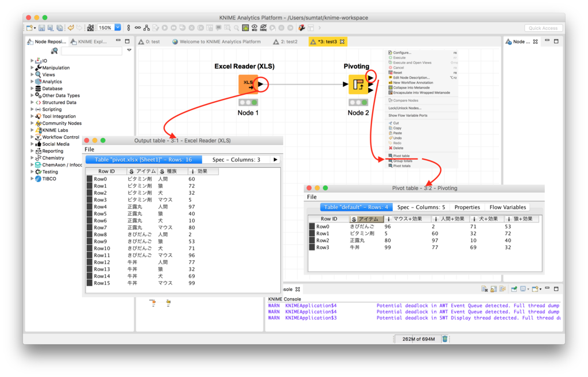This screenshot has width=588, height=377.
Task: Click the search magnifier in Node Repository
Action: click(53, 51)
